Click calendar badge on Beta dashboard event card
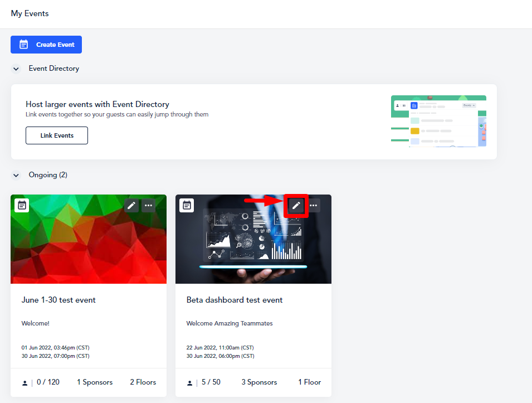The width and height of the screenshot is (532, 403). (187, 206)
